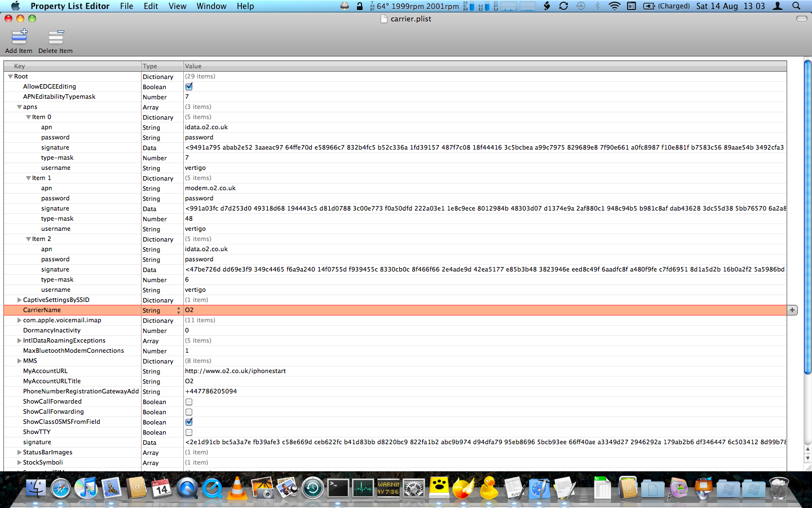Check the ShowCallForwarding checkbox

189,411
